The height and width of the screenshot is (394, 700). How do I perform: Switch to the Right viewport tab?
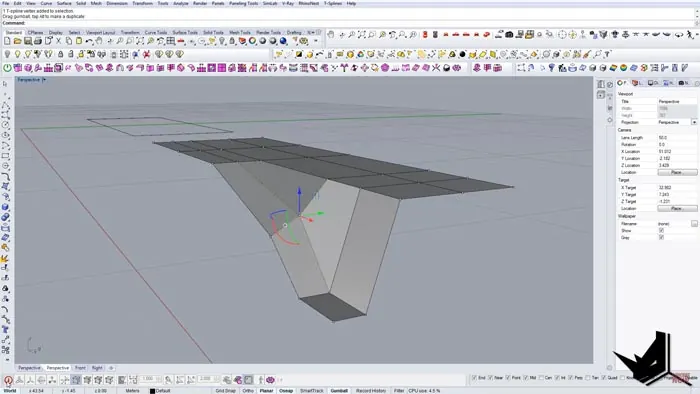(x=97, y=368)
